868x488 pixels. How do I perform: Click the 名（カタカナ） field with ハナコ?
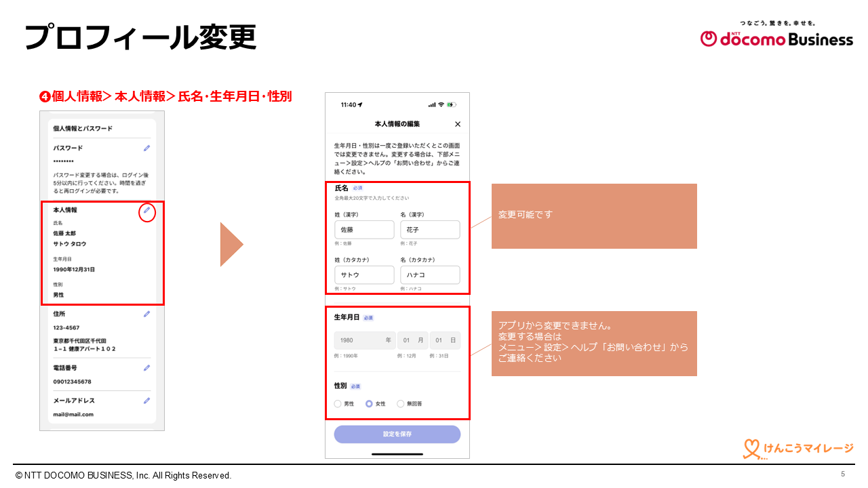[x=430, y=275]
